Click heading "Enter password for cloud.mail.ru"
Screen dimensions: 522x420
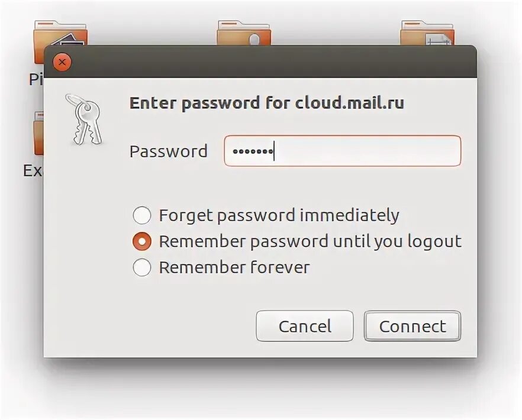[x=266, y=103]
